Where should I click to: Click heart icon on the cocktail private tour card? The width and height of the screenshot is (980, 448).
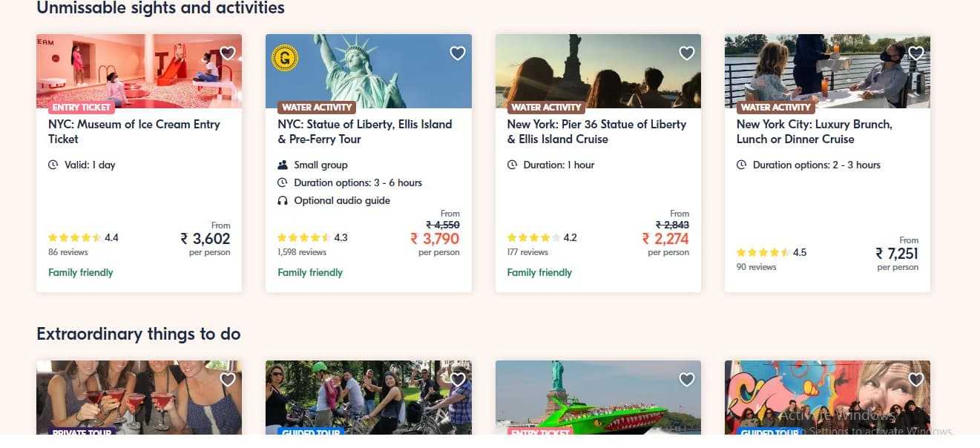(x=228, y=380)
